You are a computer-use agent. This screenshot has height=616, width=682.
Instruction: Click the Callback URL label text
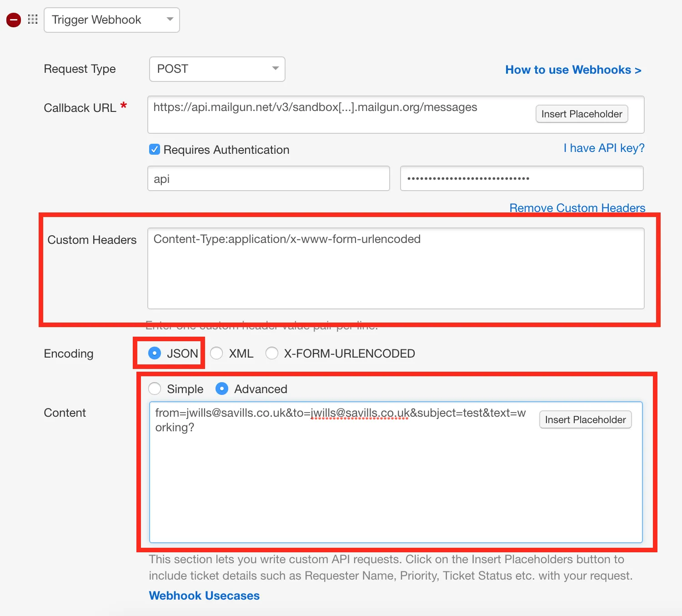coord(80,108)
